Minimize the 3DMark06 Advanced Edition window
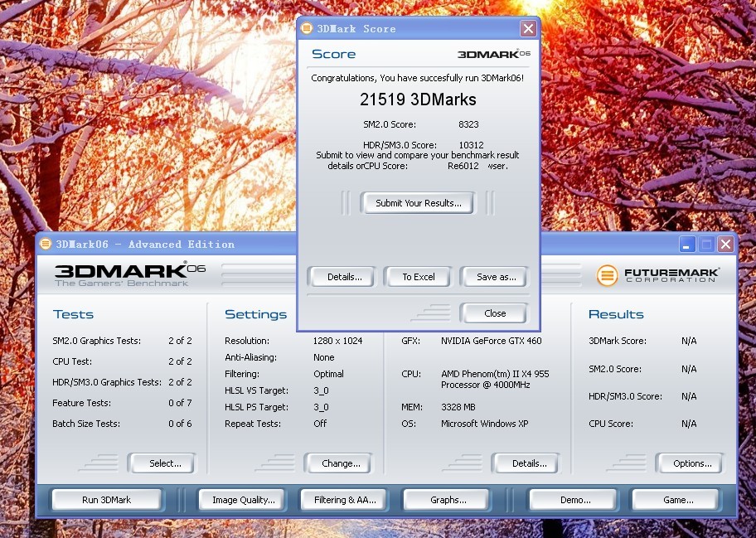 tap(687, 244)
